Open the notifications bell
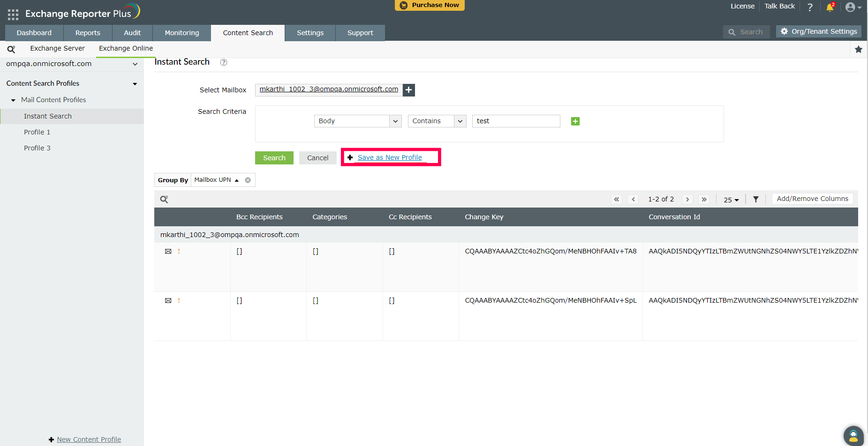The width and height of the screenshot is (868, 446). point(830,7)
